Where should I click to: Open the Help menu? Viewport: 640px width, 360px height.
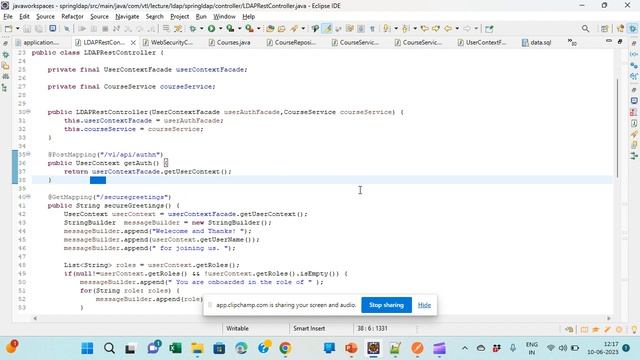pyautogui.click(x=249, y=16)
